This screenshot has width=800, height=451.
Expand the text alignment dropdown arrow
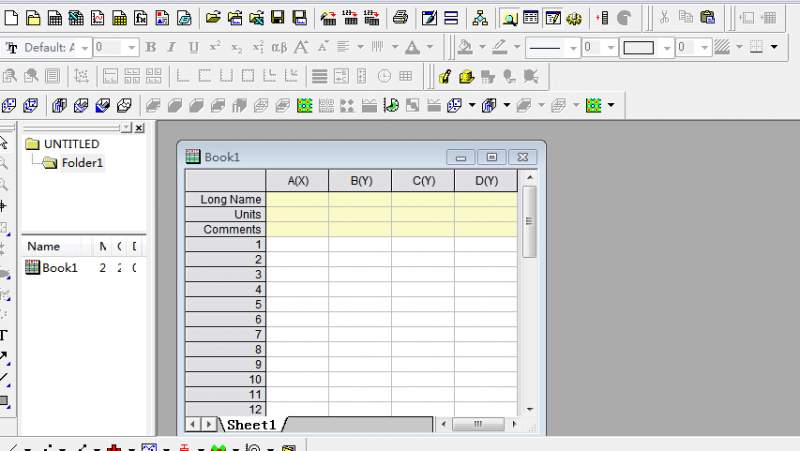tap(360, 47)
